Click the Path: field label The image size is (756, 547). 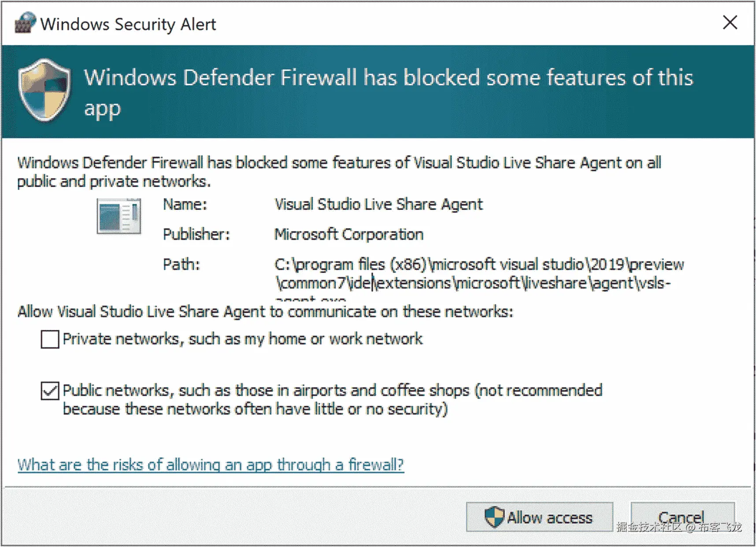pyautogui.click(x=181, y=264)
